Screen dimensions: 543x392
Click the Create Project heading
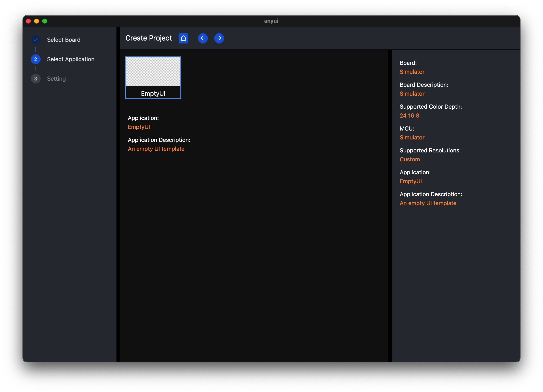tap(149, 38)
